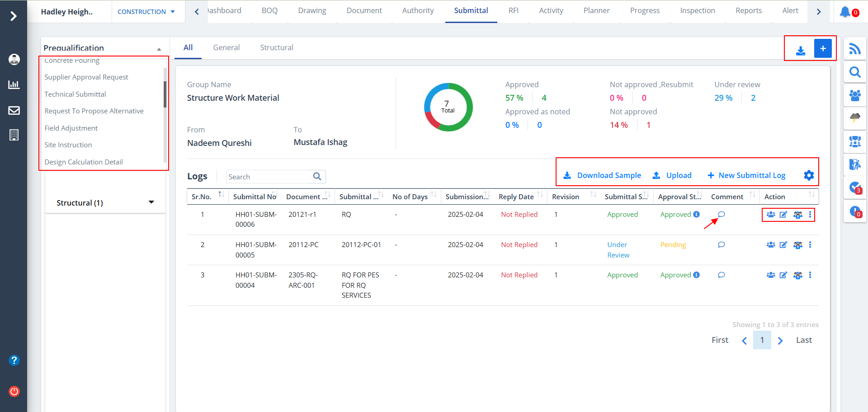Collapse the Prequalification list expander

pyautogui.click(x=159, y=49)
